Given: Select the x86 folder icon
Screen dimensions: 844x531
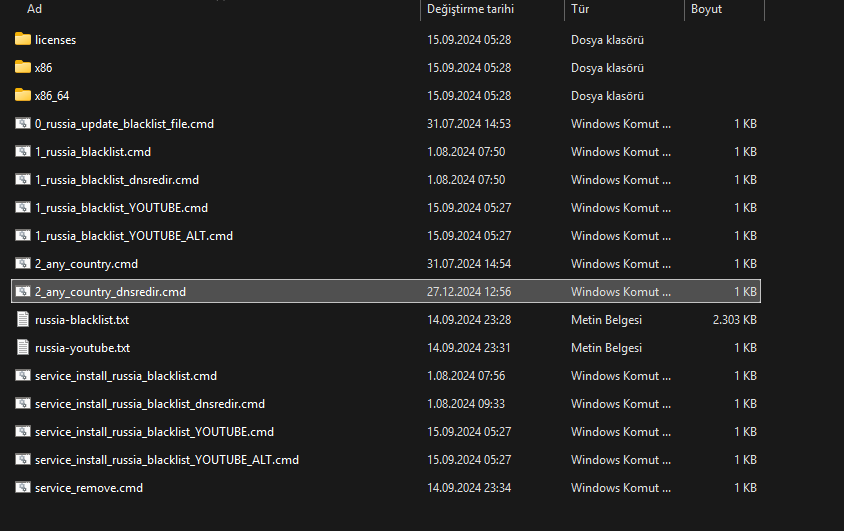Looking at the screenshot, I should click(x=23, y=68).
